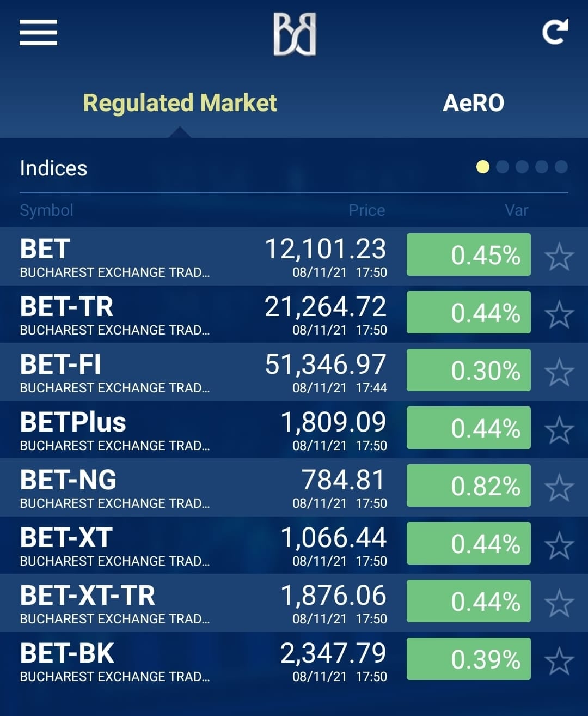588x716 pixels.
Task: Jump to the last page indicator dot
Action: [x=561, y=167]
